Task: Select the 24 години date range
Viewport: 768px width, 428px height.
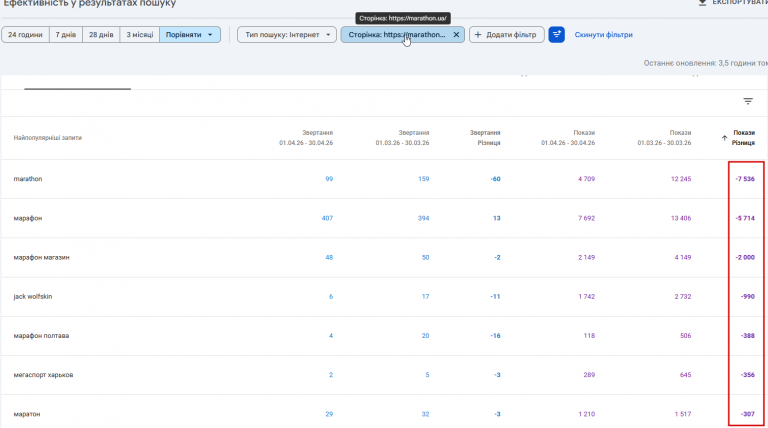Action: (25, 35)
